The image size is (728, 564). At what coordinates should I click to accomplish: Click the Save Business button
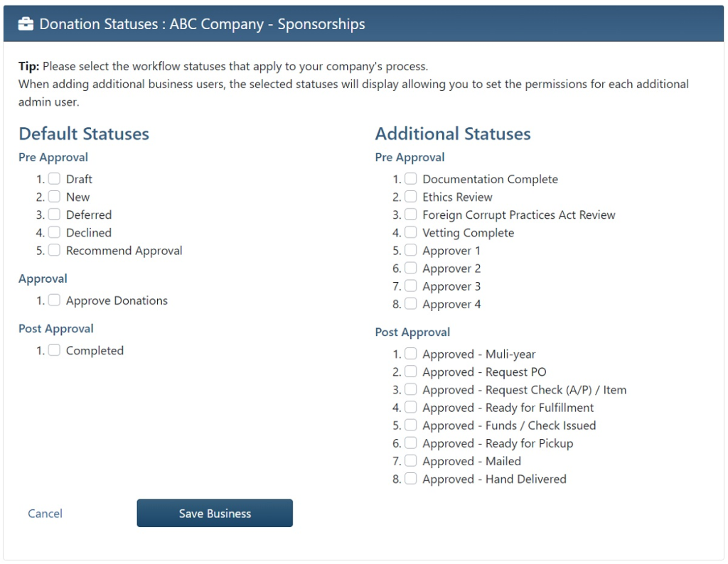215,514
